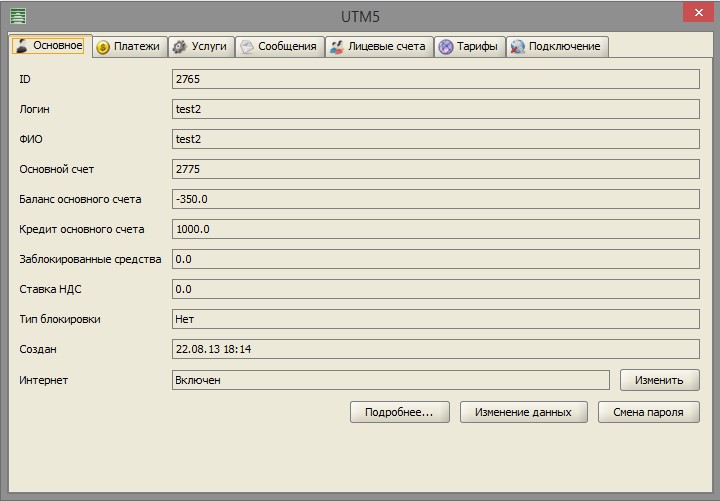Click the purple globe icon on Тарифы tab
Image resolution: width=720 pixels, height=501 pixels.
[x=445, y=46]
